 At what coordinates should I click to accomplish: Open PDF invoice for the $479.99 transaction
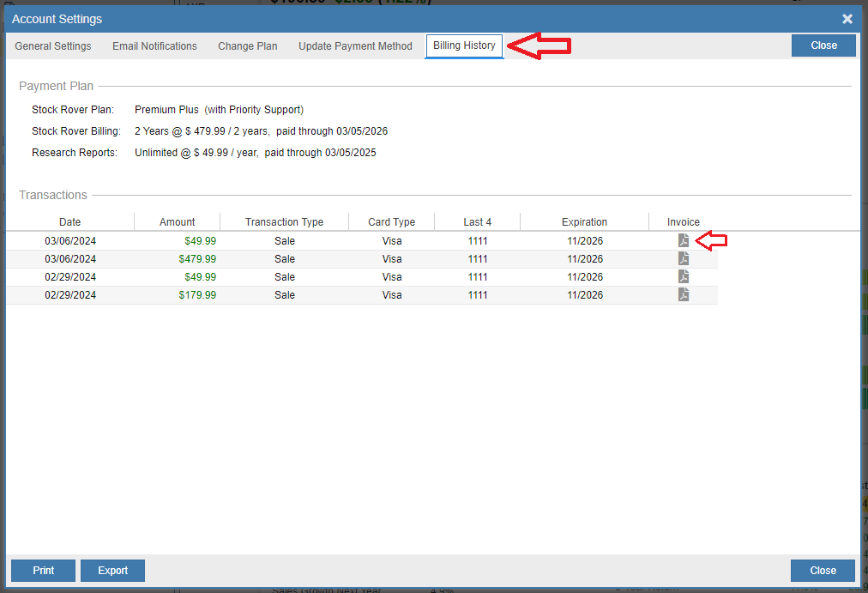pyautogui.click(x=683, y=258)
